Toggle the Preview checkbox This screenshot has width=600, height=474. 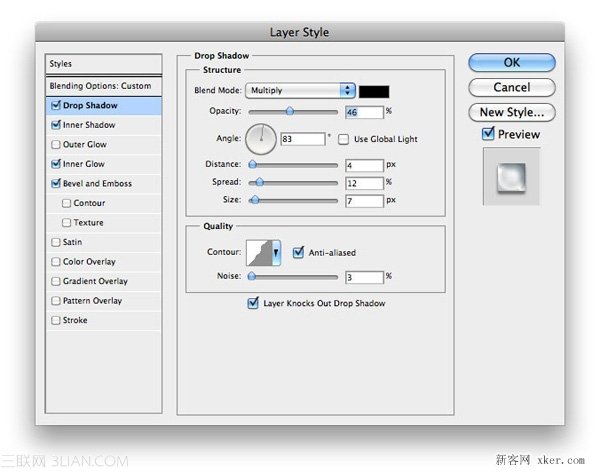point(488,134)
